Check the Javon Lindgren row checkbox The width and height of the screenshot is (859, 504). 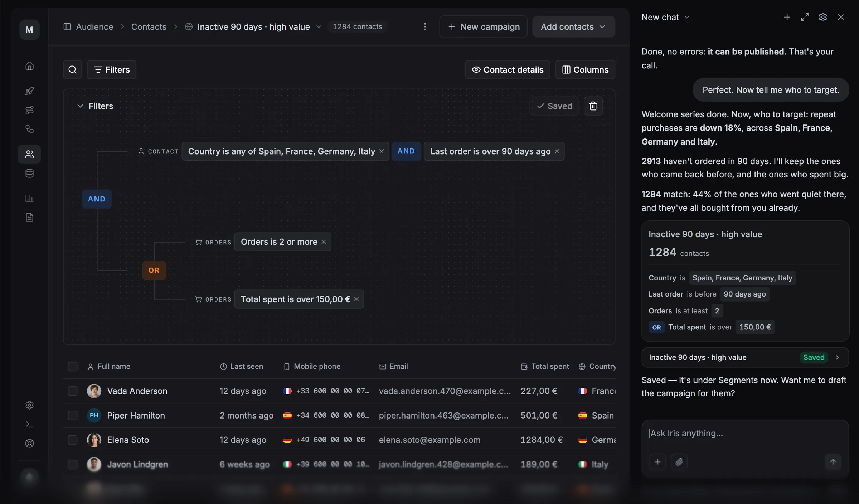click(x=73, y=464)
